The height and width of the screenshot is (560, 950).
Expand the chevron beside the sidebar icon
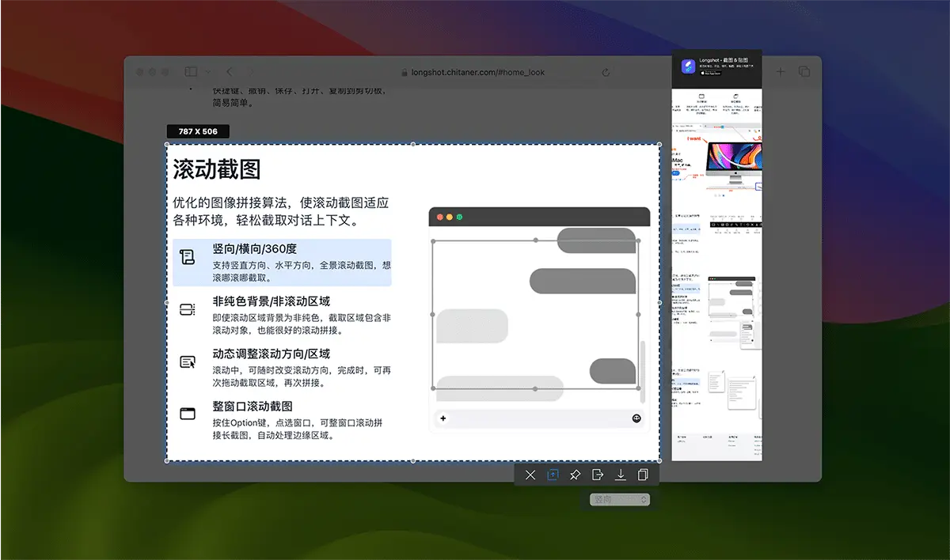(x=207, y=71)
